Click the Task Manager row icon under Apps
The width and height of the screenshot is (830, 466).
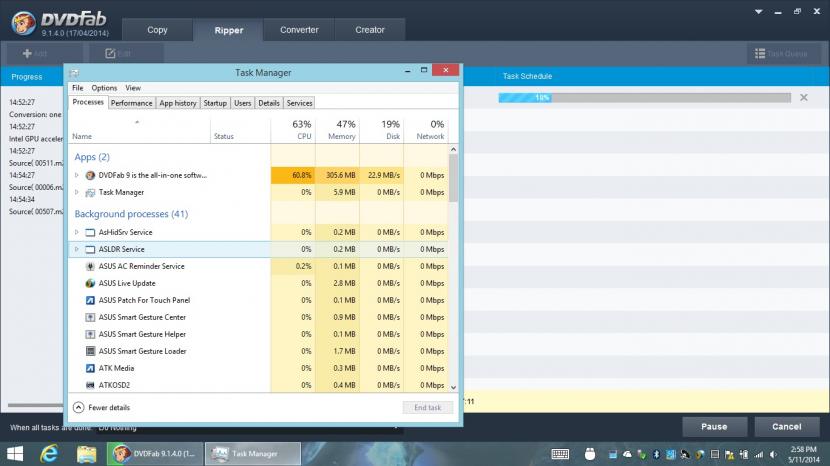tap(90, 192)
